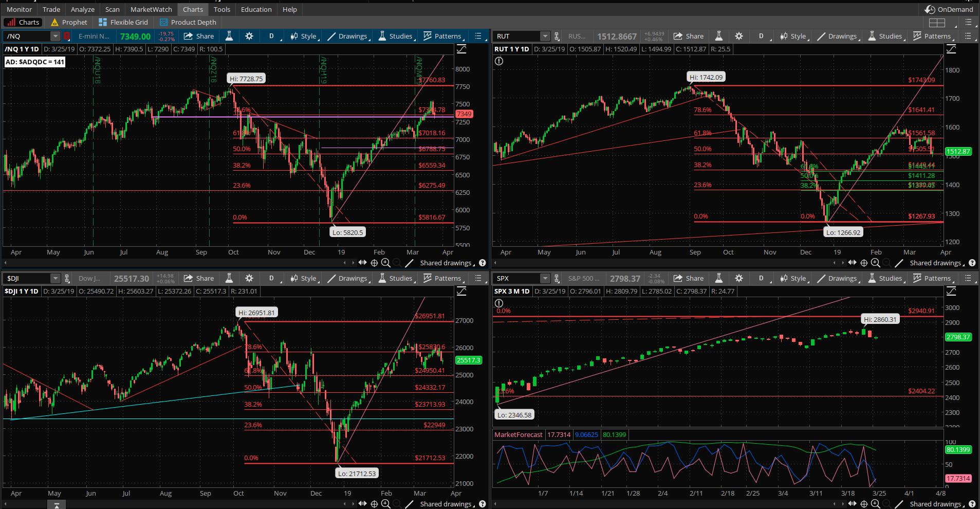The image size is (980, 509).
Task: Select crosshair pan tool under RUT chart
Action: click(864, 263)
